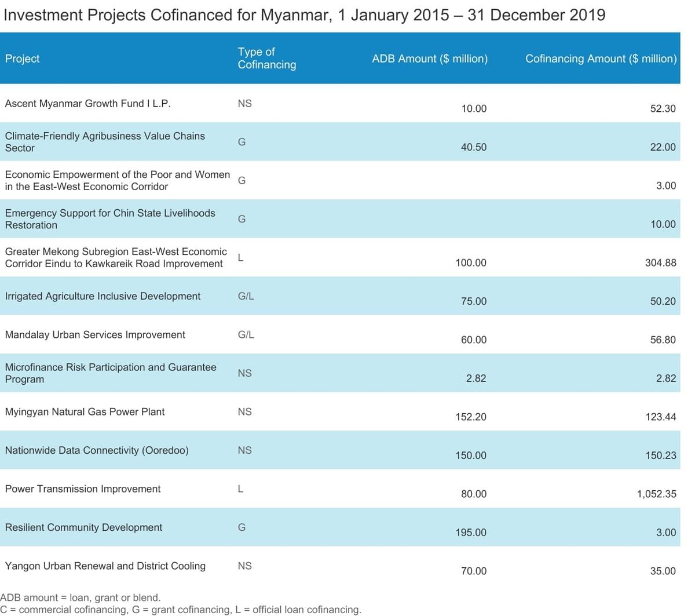This screenshot has width=695, height=616.
Task: Select Economic Empowerment of the Poor and Women project
Action: coord(118,180)
